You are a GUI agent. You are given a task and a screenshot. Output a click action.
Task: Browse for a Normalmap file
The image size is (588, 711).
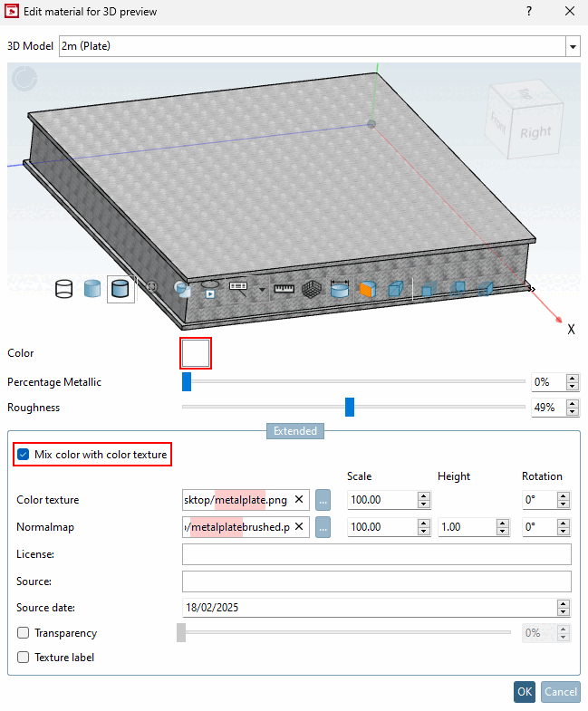pyautogui.click(x=323, y=527)
